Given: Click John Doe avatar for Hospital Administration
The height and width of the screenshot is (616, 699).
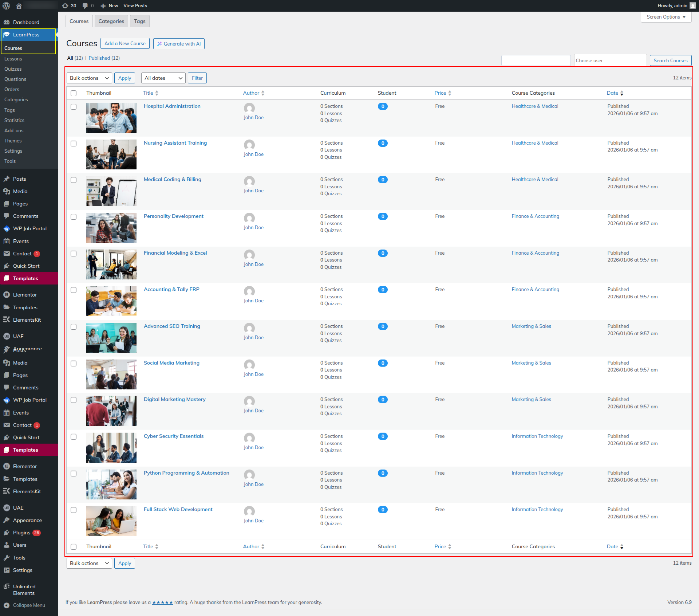Looking at the screenshot, I should pos(249,108).
